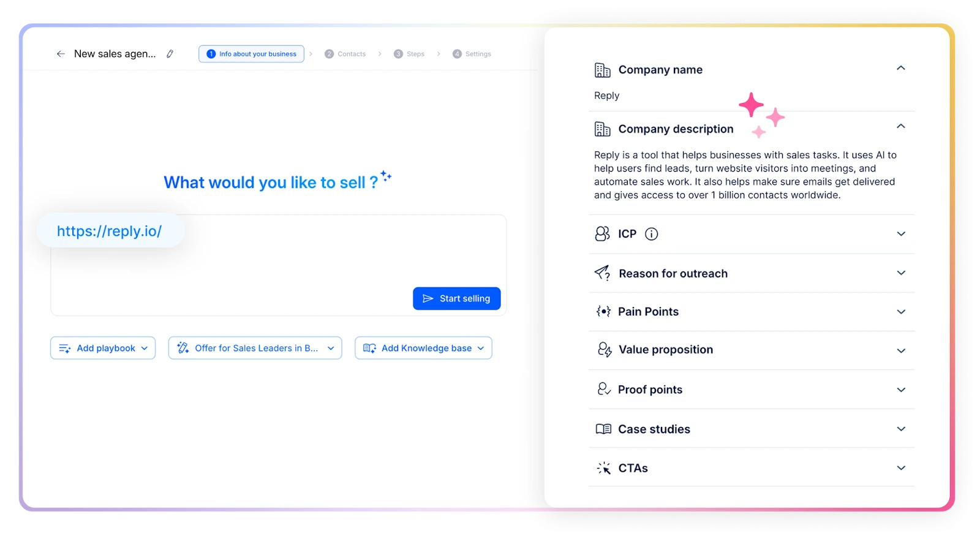Click the 'CTAs' label

pyautogui.click(x=633, y=468)
